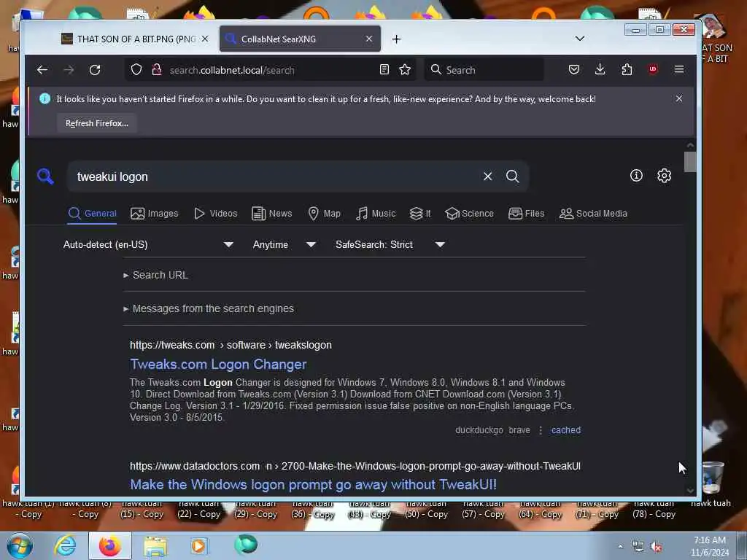Open the Tweaks.com Logon Changer result
747x560 pixels.
(x=218, y=365)
